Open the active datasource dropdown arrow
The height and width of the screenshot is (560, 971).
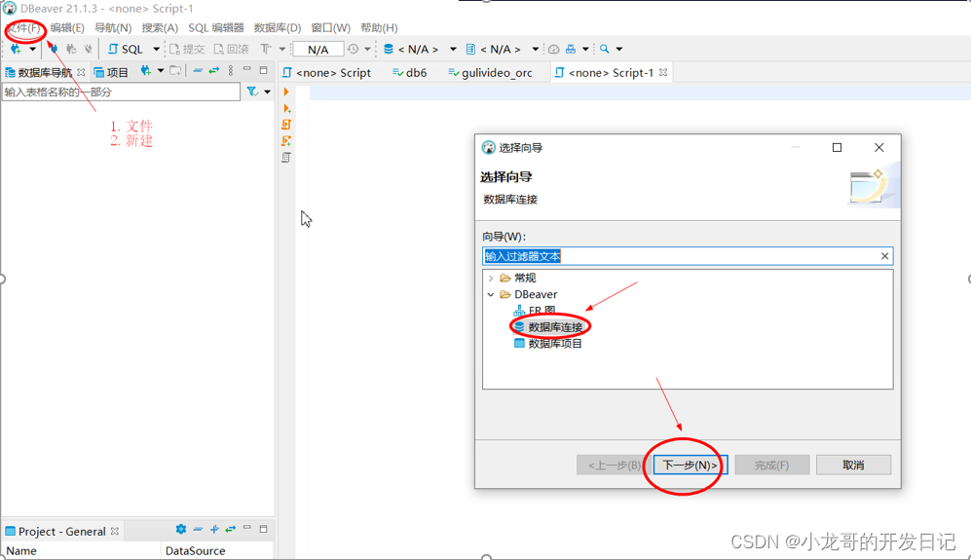pyautogui.click(x=453, y=49)
